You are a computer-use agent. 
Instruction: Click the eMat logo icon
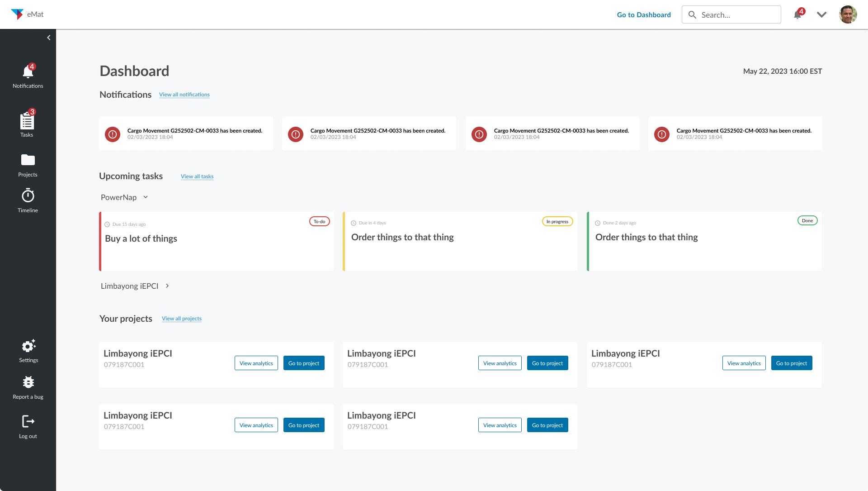(17, 14)
